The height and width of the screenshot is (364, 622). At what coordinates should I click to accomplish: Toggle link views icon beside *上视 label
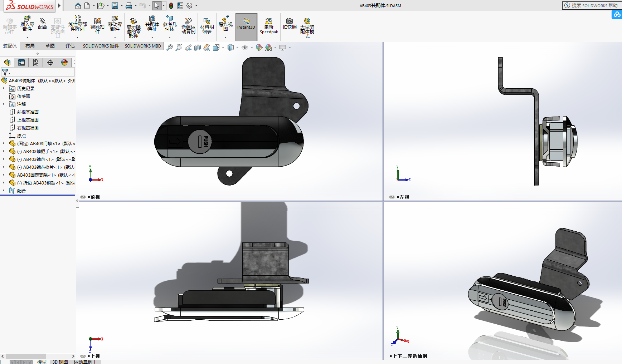tap(83, 356)
